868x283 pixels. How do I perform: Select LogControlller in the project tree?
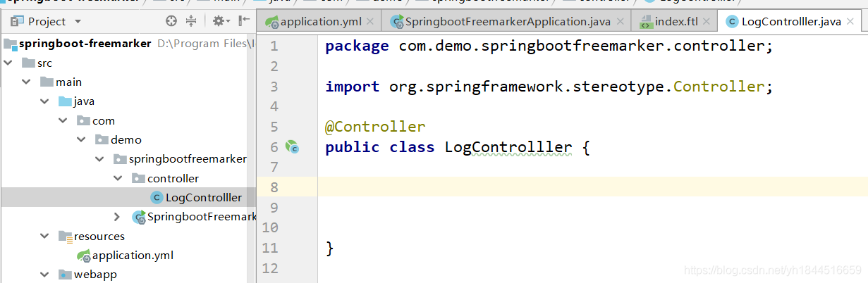pyautogui.click(x=203, y=198)
